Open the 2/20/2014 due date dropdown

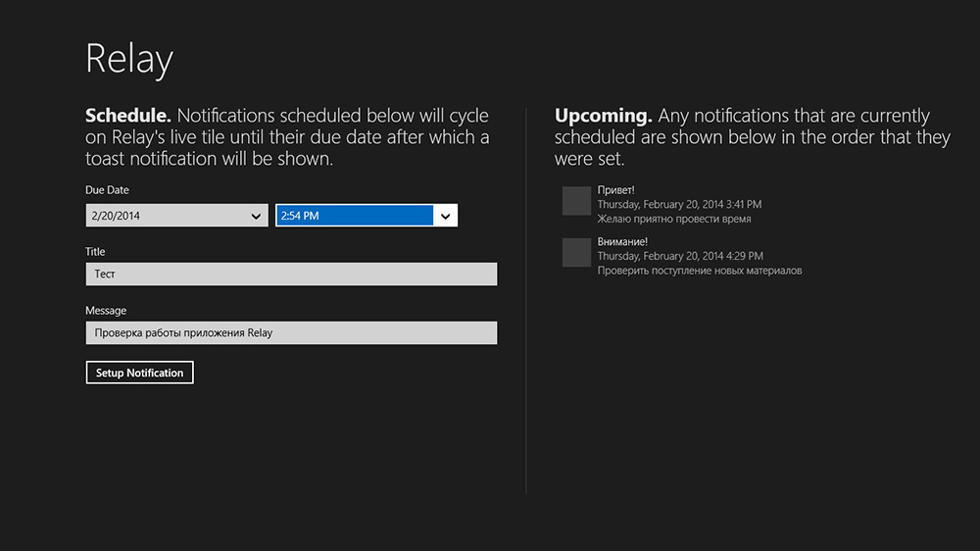click(176, 216)
